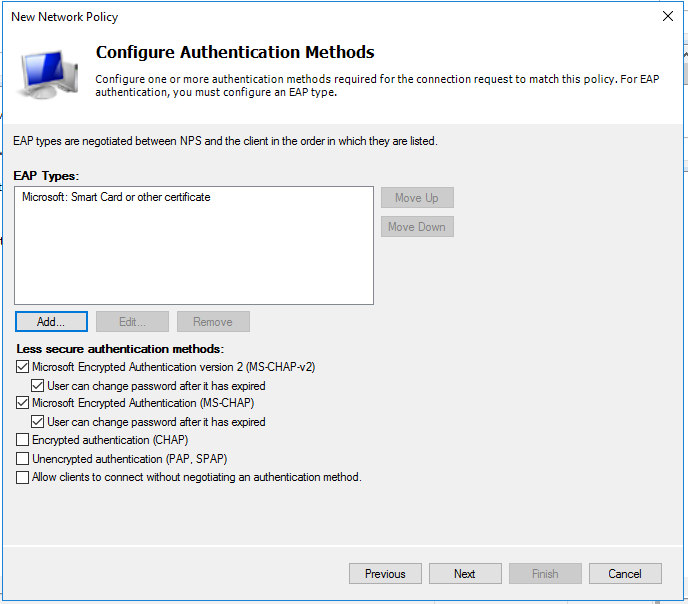Go back with the Previous button
The height and width of the screenshot is (604, 688).
click(385, 574)
